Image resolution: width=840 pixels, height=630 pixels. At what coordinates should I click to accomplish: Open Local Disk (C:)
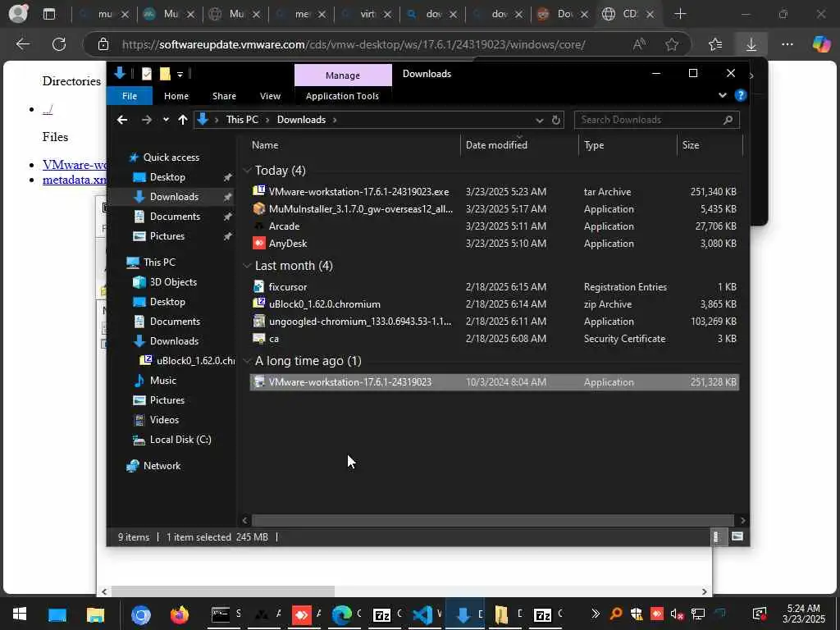(x=180, y=440)
